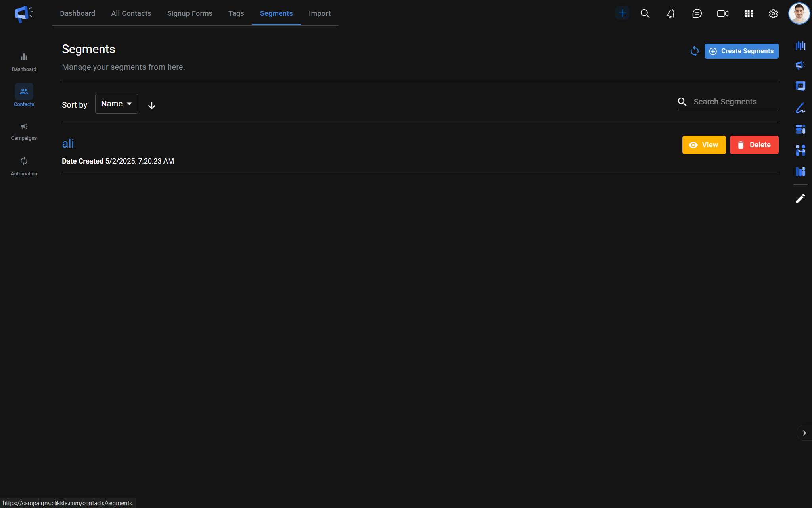Click the blue plus quick-add icon

pos(622,13)
